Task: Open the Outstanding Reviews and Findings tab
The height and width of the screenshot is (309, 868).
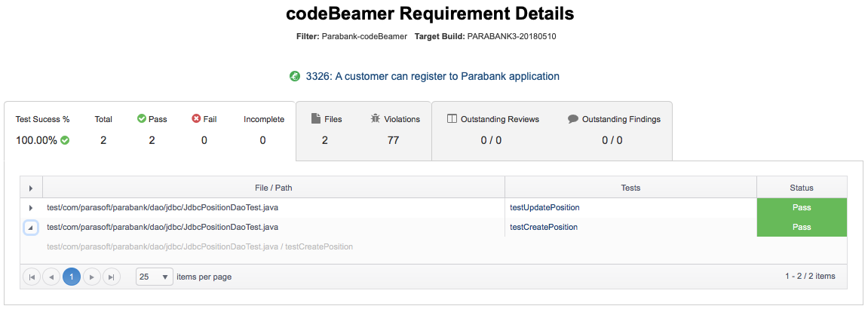Action: click(x=552, y=131)
